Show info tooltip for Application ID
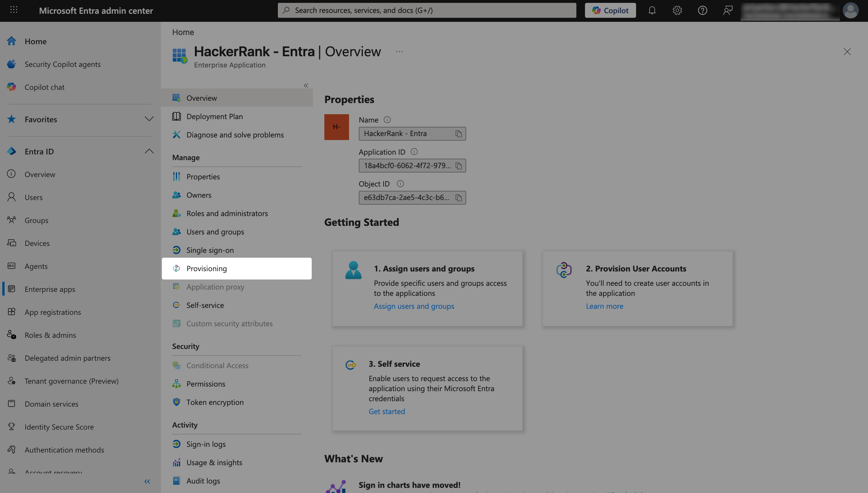Viewport: 868px width, 493px height. (414, 152)
